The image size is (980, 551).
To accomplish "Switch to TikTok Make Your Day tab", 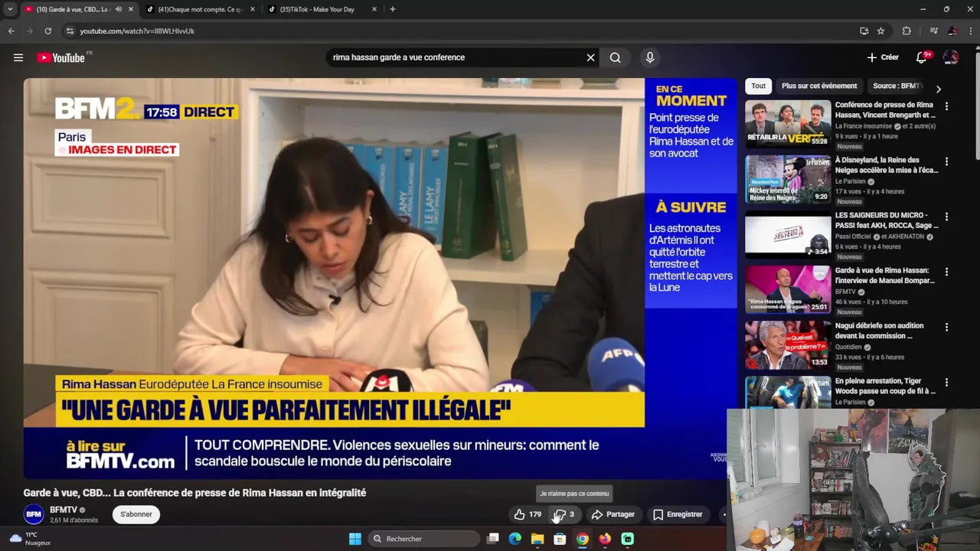I will tap(322, 9).
